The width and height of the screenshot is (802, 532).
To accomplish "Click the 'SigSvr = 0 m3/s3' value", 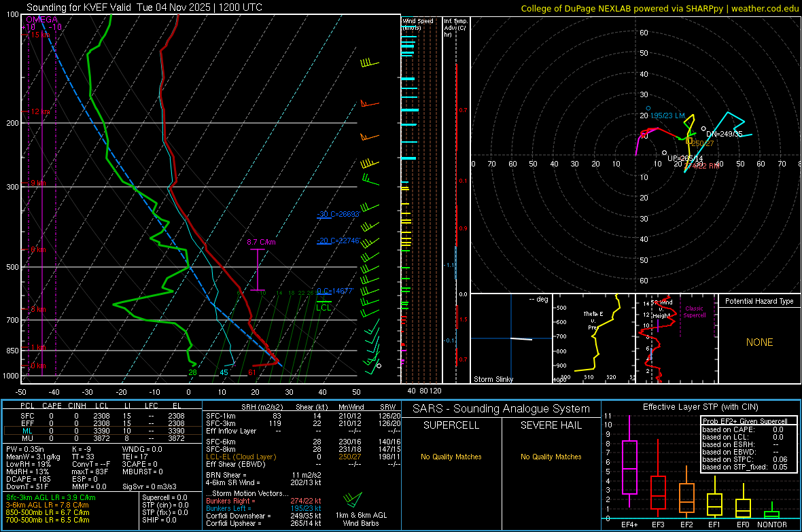I will pos(150,486).
